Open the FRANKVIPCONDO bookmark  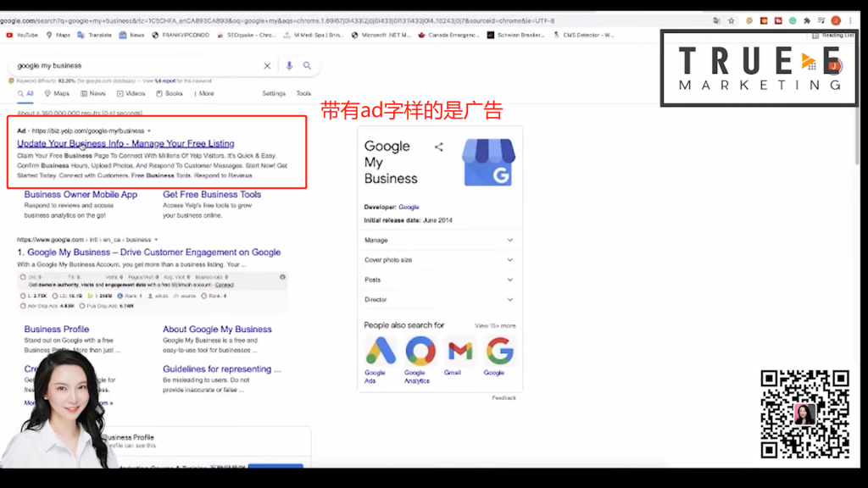click(x=181, y=35)
